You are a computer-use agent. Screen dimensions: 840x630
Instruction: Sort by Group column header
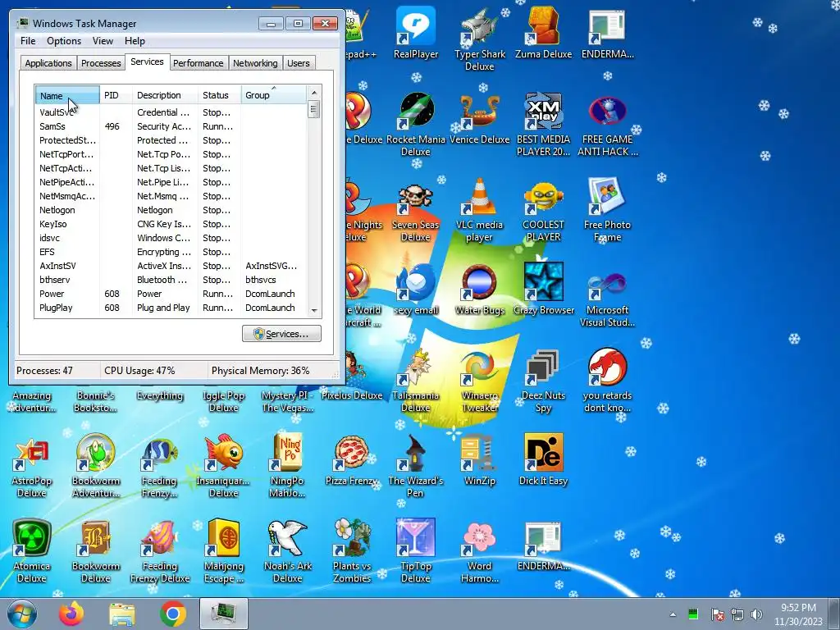coord(273,95)
